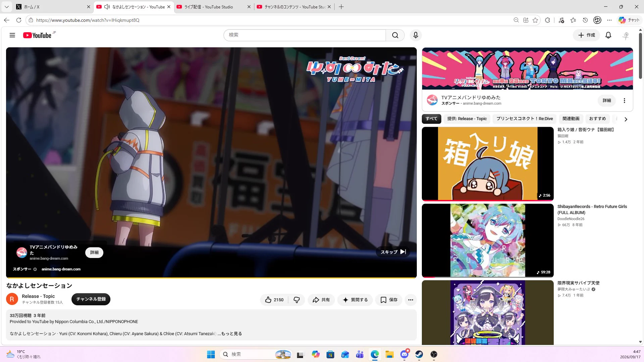Image resolution: width=644 pixels, height=362 pixels.
Task: Go back with the browser back arrow
Action: [7, 20]
